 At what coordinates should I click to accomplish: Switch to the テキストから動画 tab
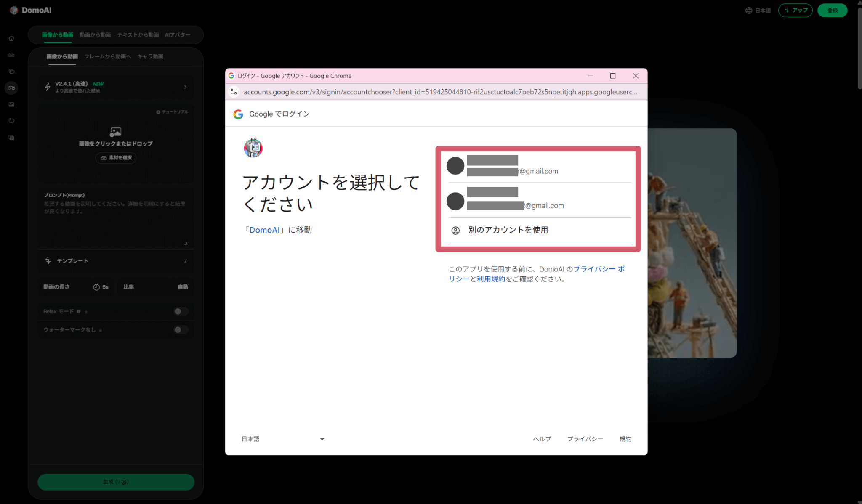(x=138, y=35)
